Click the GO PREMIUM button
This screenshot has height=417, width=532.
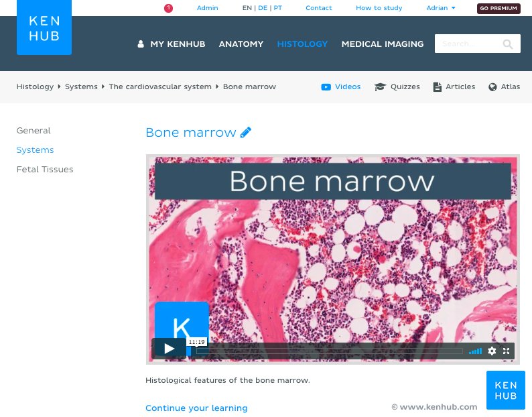(498, 8)
